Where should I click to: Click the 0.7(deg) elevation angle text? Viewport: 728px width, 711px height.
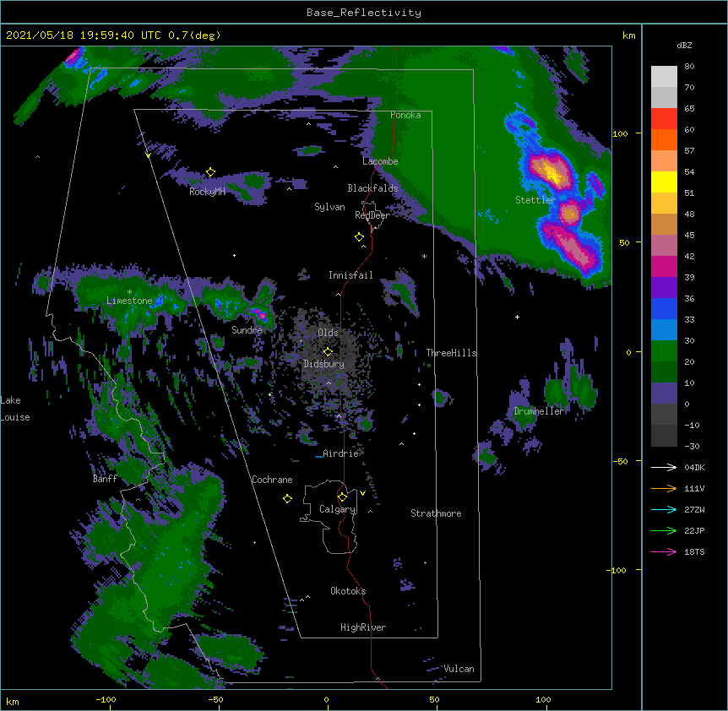pos(194,35)
